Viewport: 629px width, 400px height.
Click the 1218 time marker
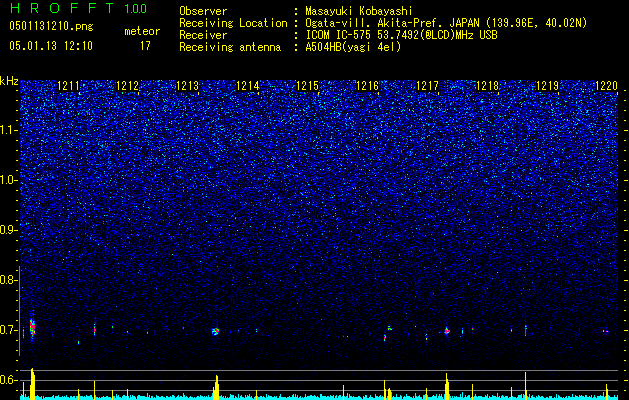(x=487, y=85)
